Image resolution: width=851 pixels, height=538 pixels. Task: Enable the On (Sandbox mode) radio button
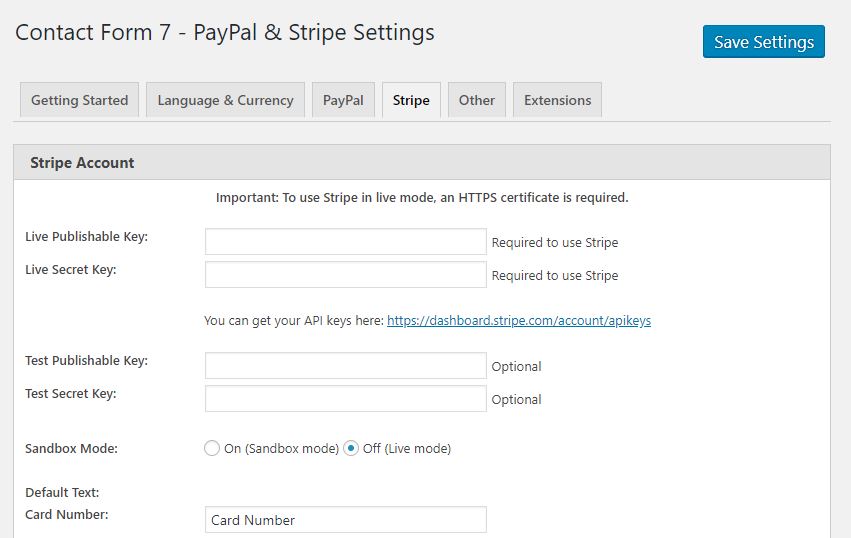(212, 448)
